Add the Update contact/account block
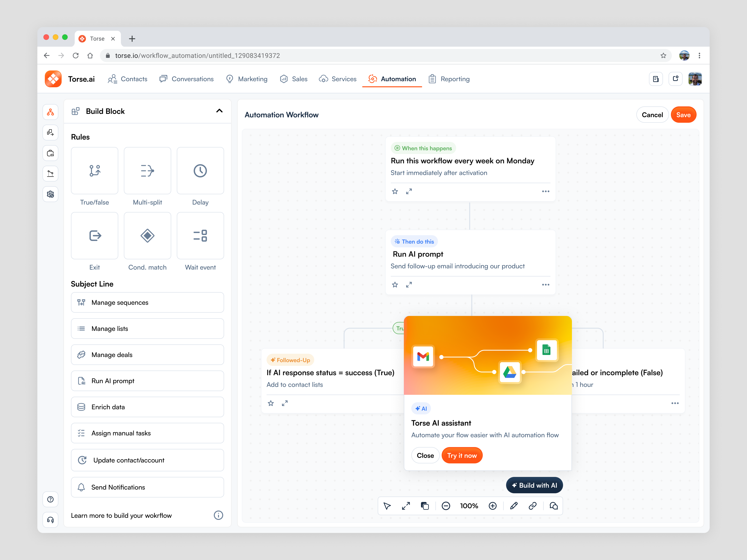The width and height of the screenshot is (747, 560). [x=147, y=460]
